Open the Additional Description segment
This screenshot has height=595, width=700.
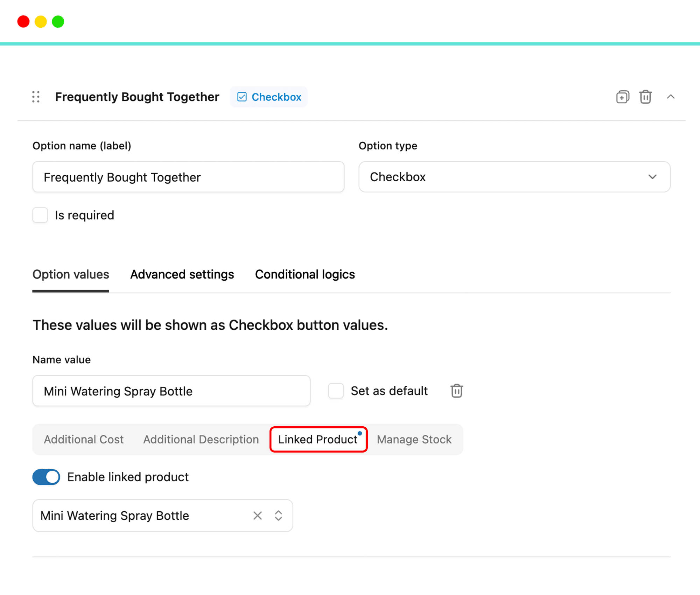201,439
